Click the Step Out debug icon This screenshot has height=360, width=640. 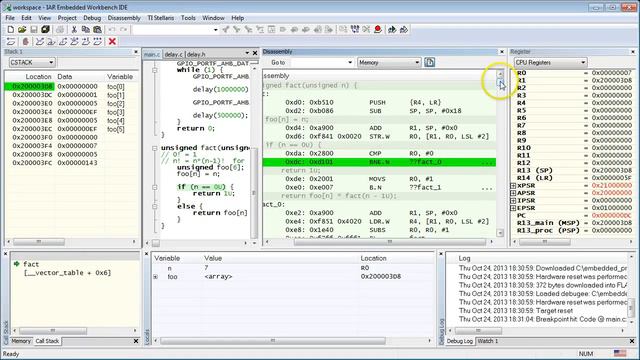(63, 42)
